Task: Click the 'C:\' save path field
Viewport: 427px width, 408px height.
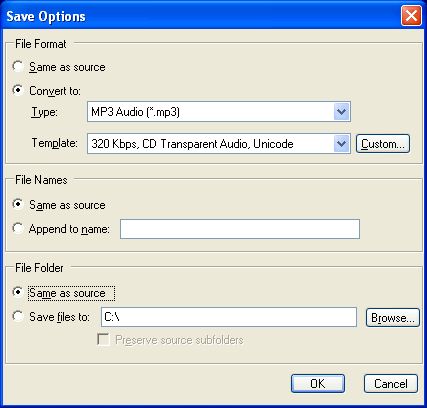Action: pyautogui.click(x=229, y=317)
